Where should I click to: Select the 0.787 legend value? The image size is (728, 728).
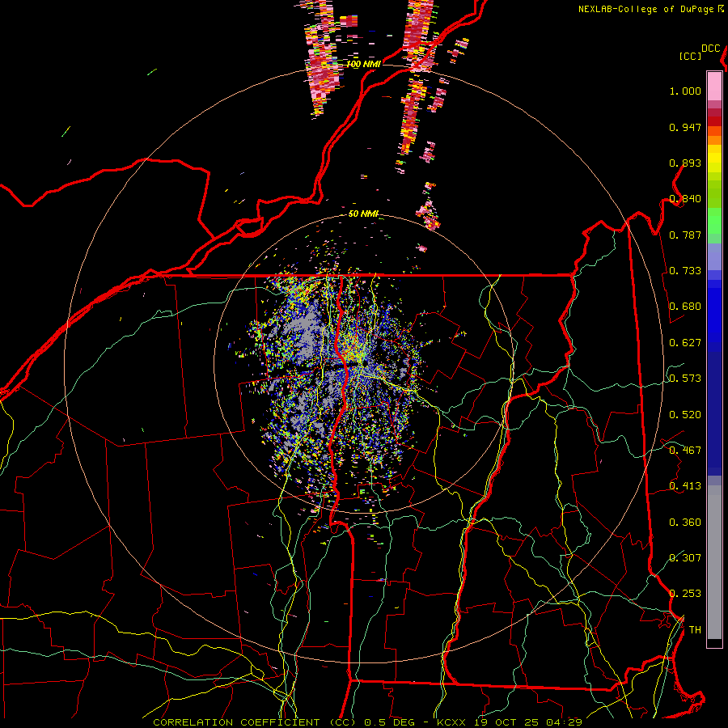tap(685, 235)
